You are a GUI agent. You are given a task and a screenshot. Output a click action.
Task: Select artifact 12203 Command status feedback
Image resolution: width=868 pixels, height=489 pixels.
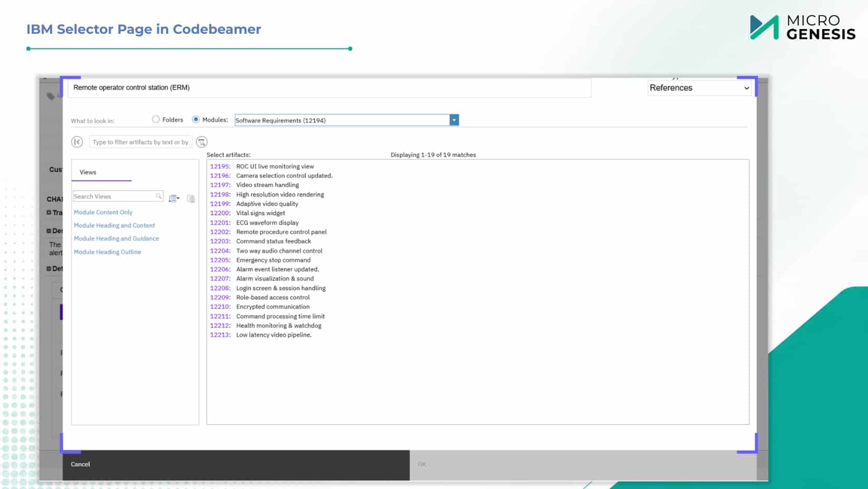click(261, 241)
